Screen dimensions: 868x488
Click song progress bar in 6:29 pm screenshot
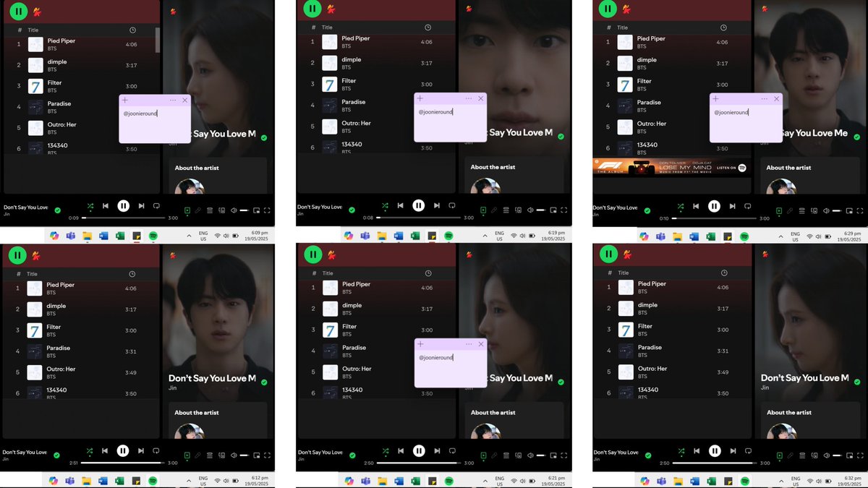pyautogui.click(x=714, y=218)
